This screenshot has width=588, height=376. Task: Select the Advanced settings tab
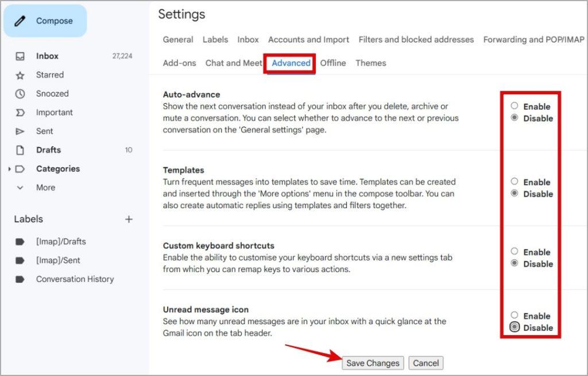(x=291, y=63)
